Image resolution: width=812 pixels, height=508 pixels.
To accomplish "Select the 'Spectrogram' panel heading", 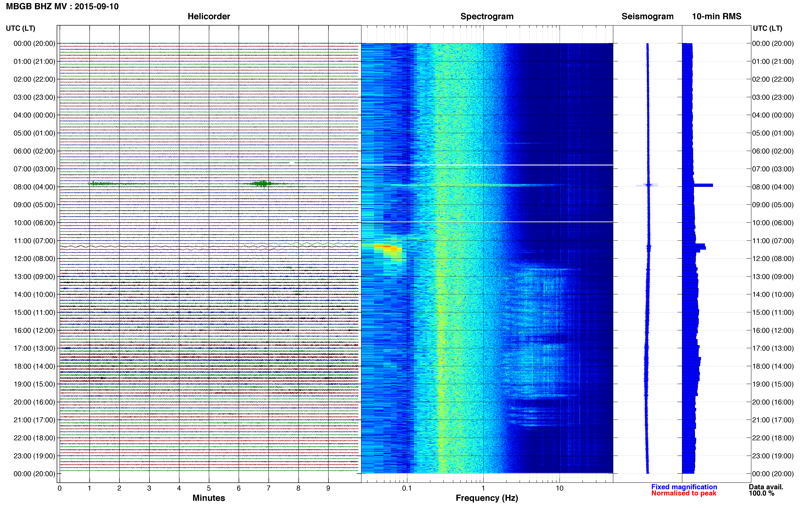I will 487,16.
